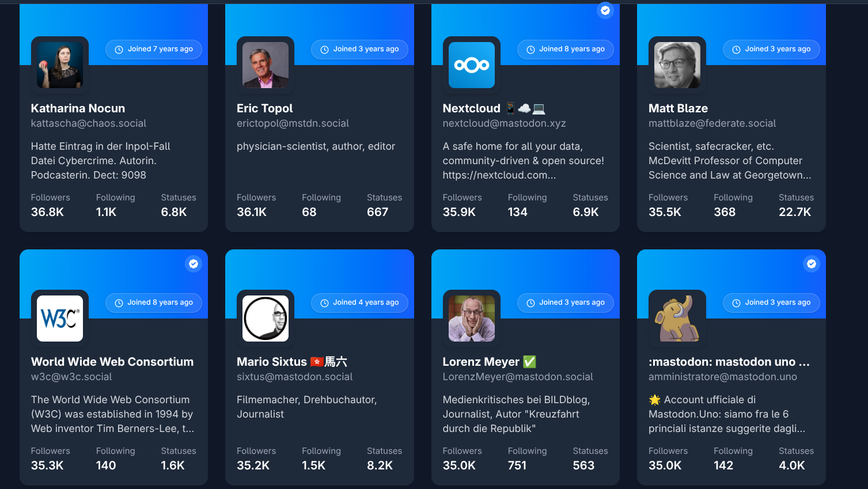Click the W3C logo icon
The width and height of the screenshot is (868, 489).
[x=60, y=319]
